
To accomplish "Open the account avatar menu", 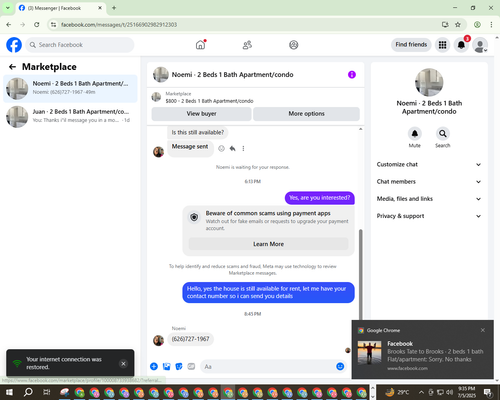I will point(480,45).
